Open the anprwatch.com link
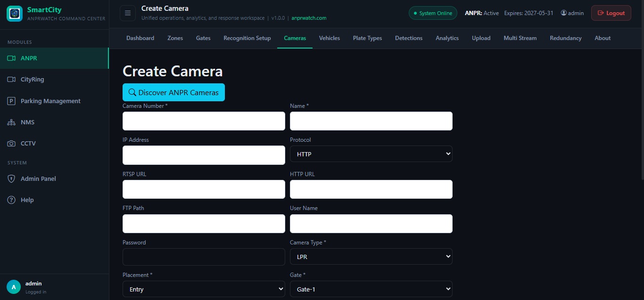644x300 pixels. tap(309, 18)
